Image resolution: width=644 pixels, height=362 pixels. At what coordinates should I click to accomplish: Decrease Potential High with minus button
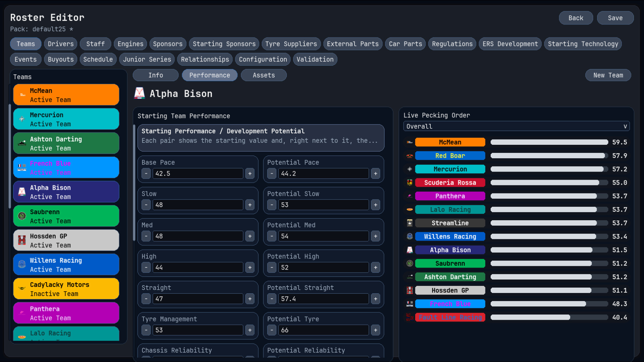[x=272, y=267]
